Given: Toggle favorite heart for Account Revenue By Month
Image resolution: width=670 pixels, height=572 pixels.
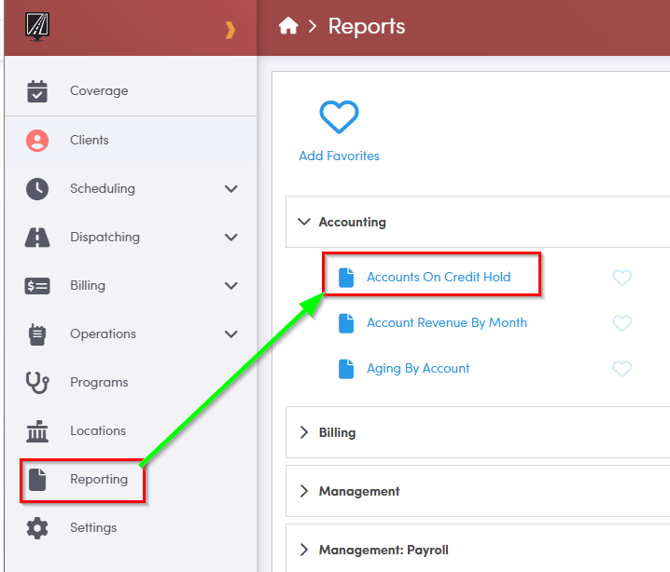Looking at the screenshot, I should [622, 323].
